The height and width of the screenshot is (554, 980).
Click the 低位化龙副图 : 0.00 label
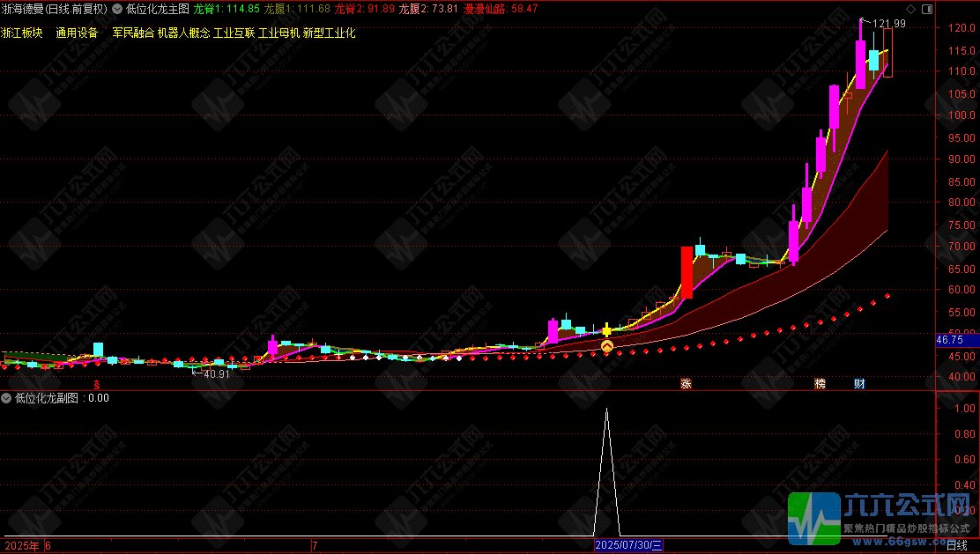(x=62, y=398)
